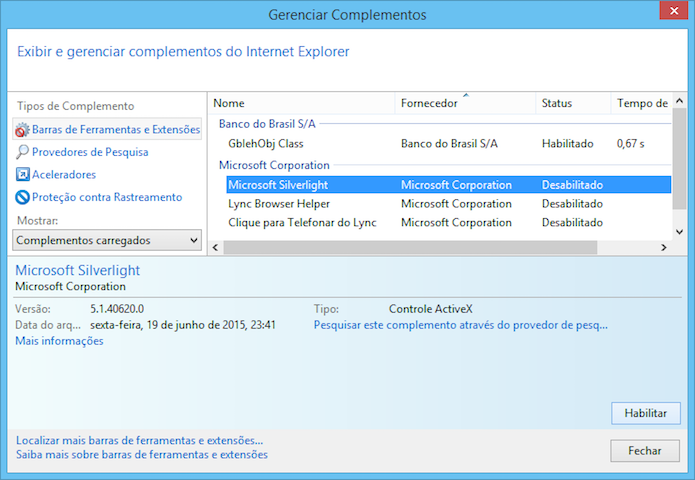Select the GblehObj Class add-on row
This screenshot has height=480, width=695.
coord(266,144)
